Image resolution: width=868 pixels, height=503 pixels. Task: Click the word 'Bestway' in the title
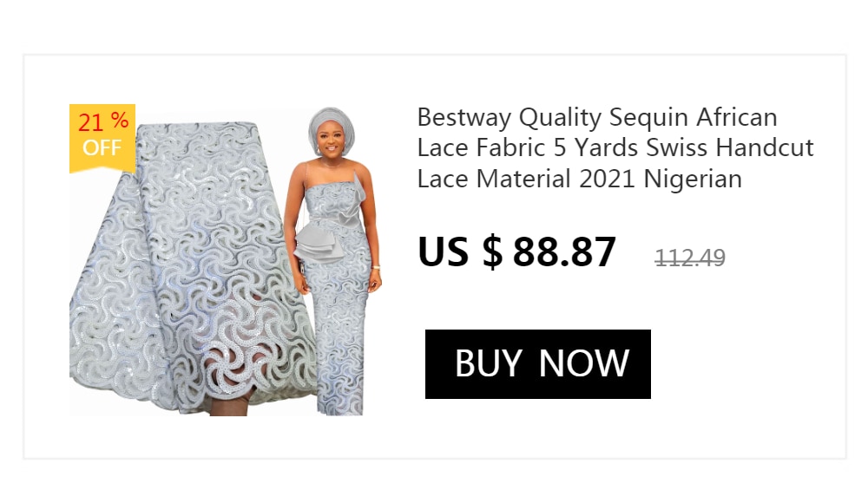coord(464,118)
